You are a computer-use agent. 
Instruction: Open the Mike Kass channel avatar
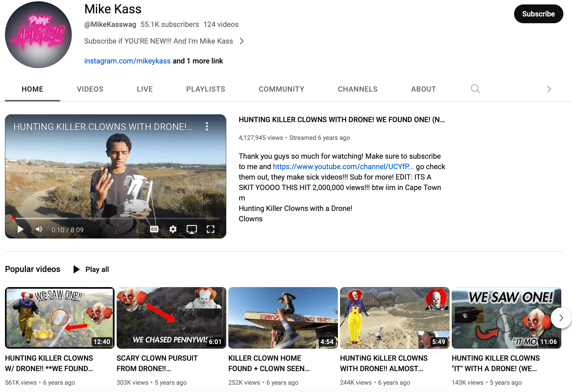(x=38, y=35)
